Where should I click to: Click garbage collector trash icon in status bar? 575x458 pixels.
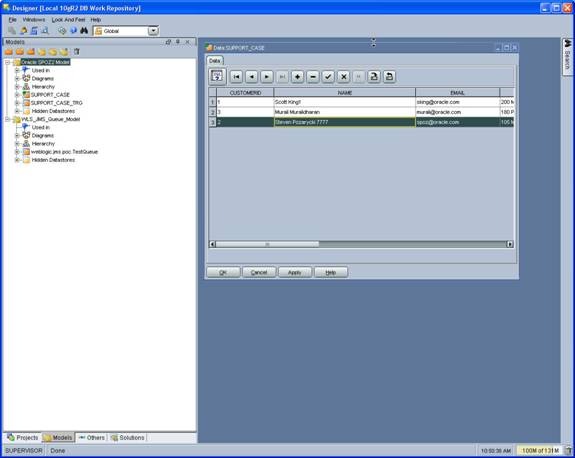point(568,450)
